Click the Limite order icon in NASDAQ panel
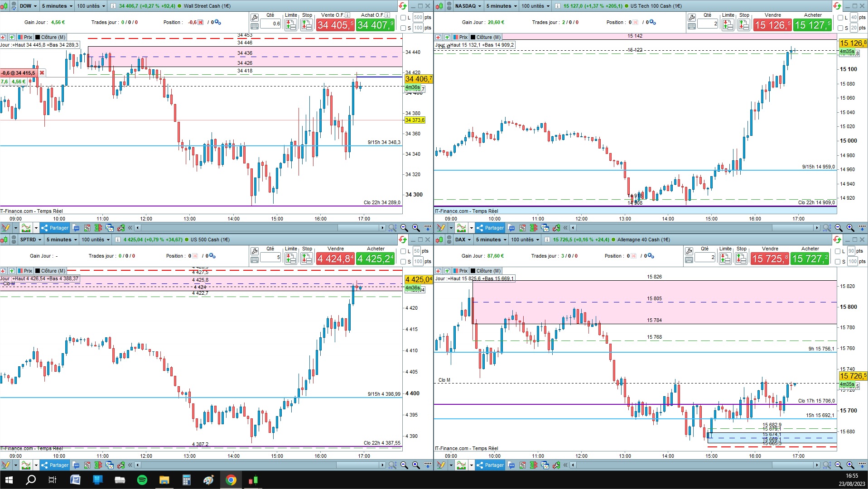868x489 pixels. point(728,25)
